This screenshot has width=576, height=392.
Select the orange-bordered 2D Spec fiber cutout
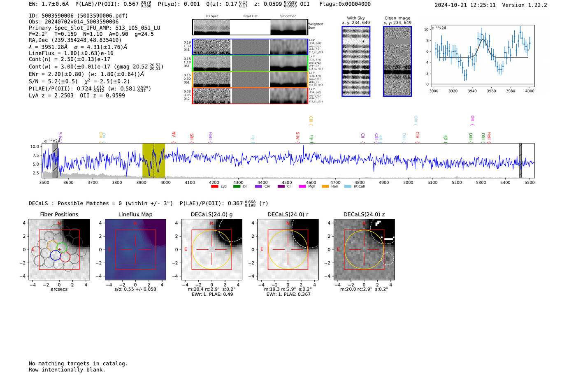point(211,79)
